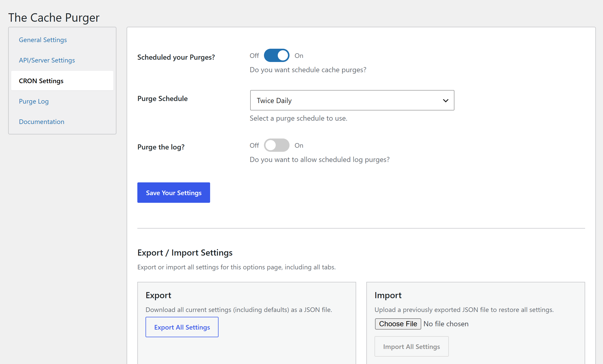Click the 'No file chosen' file label
This screenshot has height=364, width=603.
446,324
